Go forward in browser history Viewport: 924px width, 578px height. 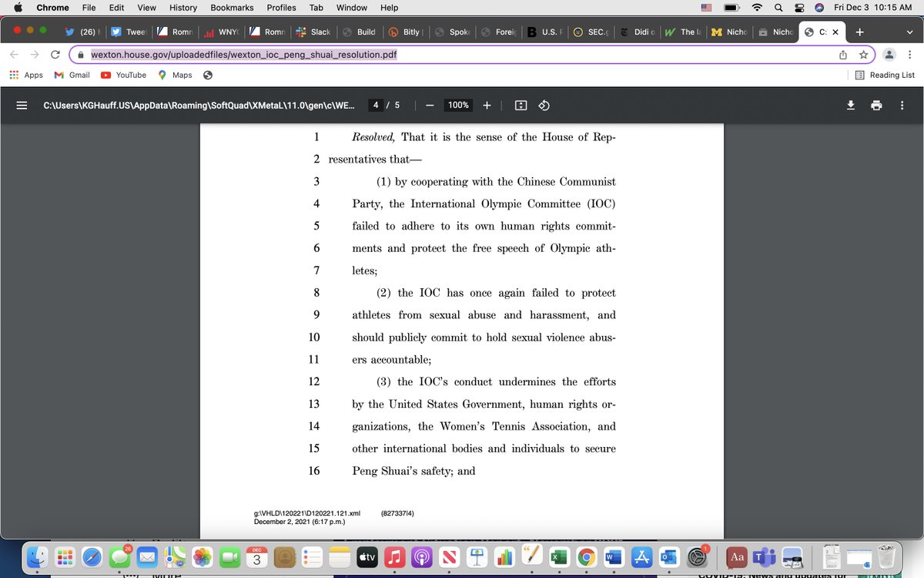coord(35,55)
